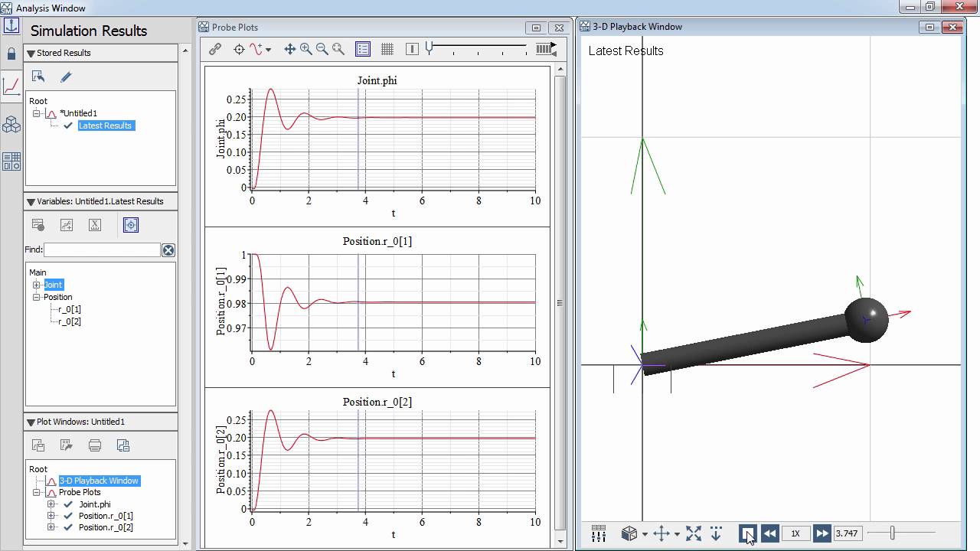Open the dropdown arrow beside the curve icon
The image size is (980, 551).
pyautogui.click(x=268, y=50)
